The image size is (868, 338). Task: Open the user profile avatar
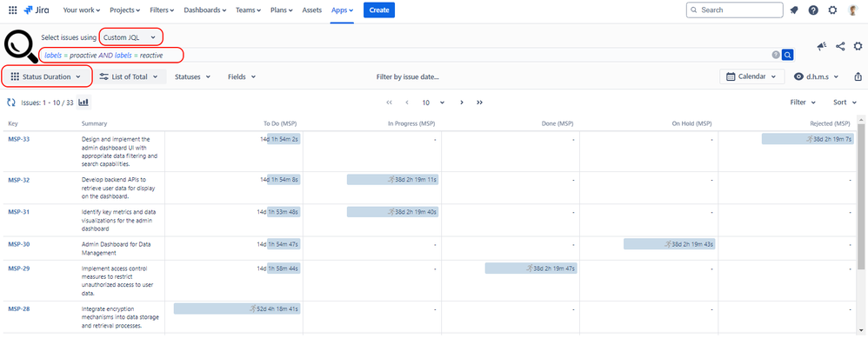pos(852,10)
